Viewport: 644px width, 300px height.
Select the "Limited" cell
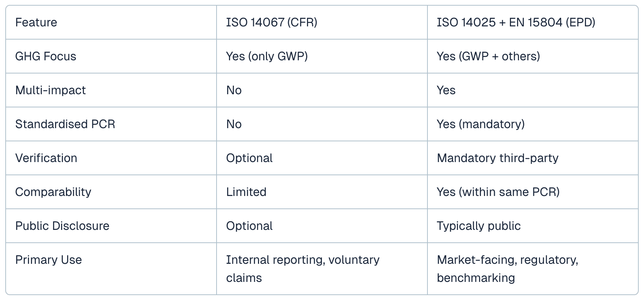point(246,192)
